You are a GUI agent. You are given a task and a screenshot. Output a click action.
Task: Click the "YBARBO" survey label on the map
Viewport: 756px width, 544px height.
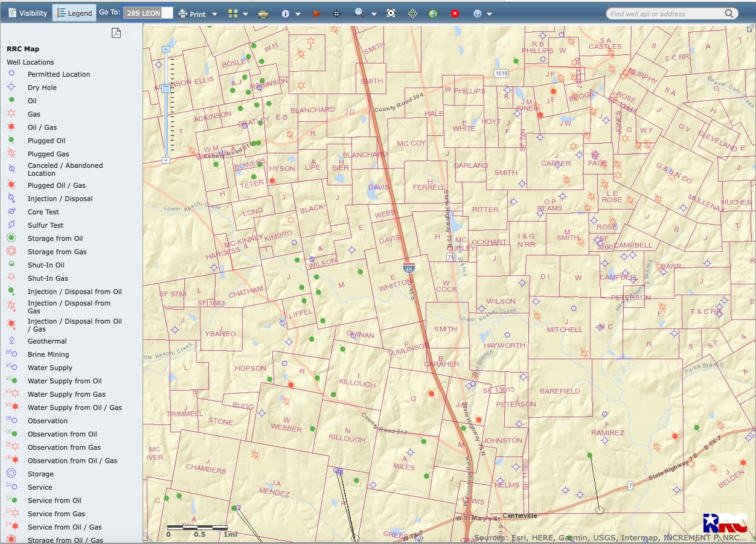(x=220, y=334)
